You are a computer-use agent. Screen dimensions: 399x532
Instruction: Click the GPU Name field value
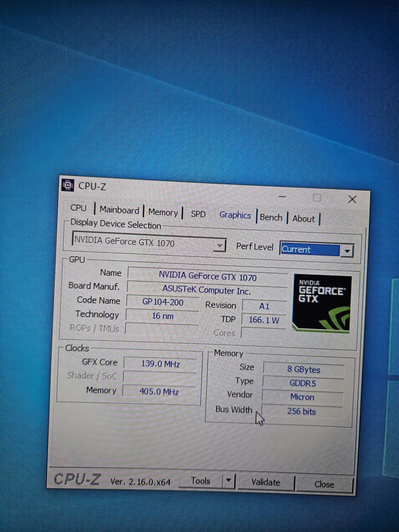(x=207, y=276)
